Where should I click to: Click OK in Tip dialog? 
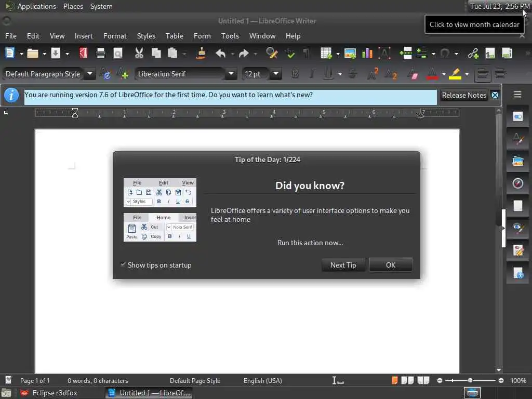391,265
